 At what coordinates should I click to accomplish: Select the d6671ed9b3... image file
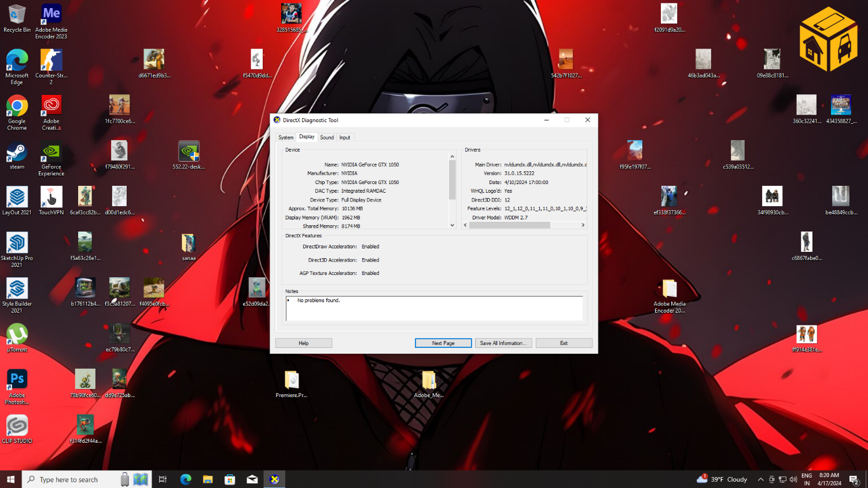tap(154, 64)
